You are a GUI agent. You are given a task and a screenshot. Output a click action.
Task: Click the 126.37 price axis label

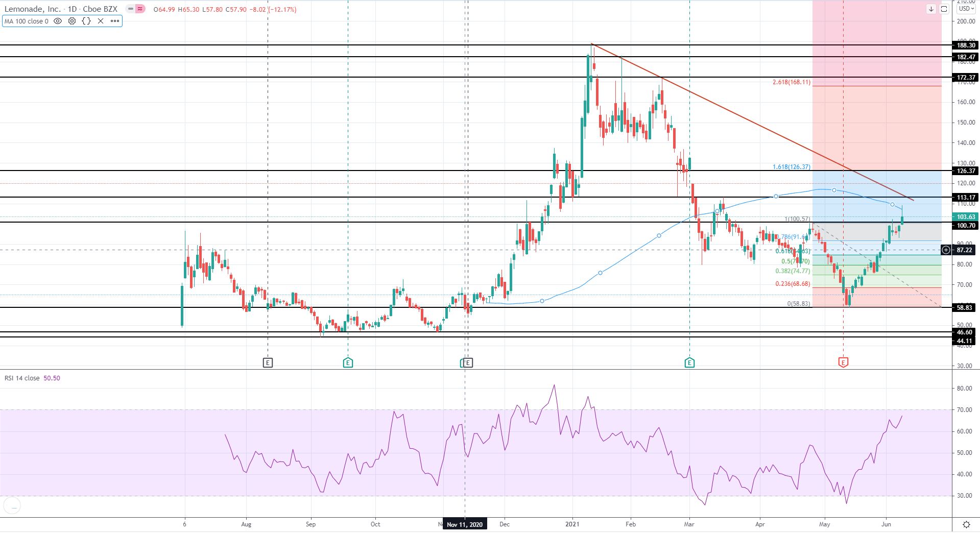tap(966, 171)
